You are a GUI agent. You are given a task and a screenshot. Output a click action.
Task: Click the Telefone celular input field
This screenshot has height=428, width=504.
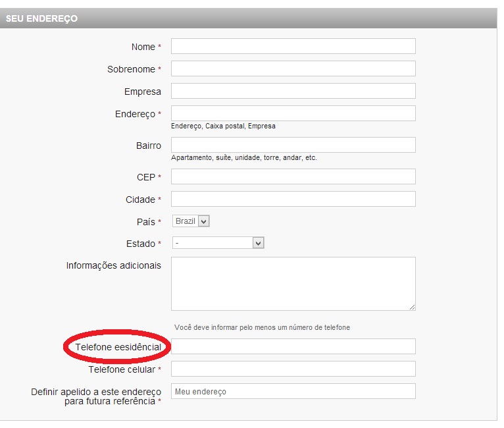293,369
